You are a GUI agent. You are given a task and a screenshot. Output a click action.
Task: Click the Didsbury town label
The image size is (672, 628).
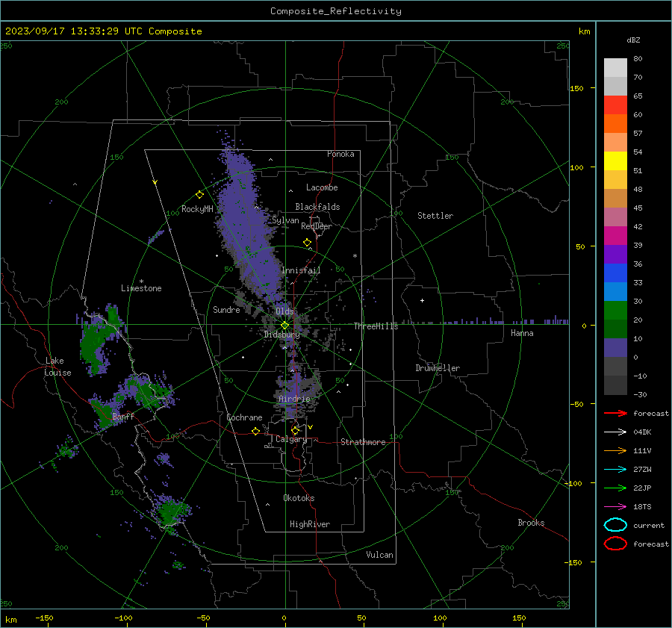click(x=281, y=335)
